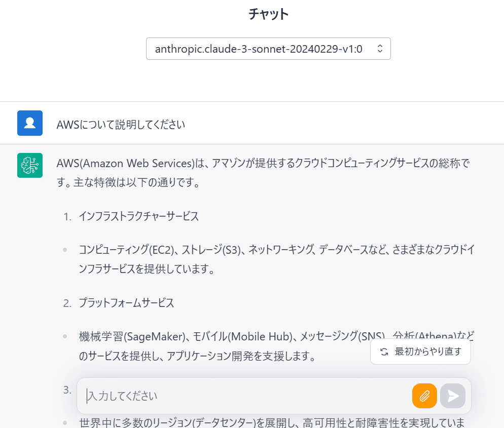Attach a file using the orange paperclip icon
The image size is (504, 428).
pyautogui.click(x=424, y=396)
